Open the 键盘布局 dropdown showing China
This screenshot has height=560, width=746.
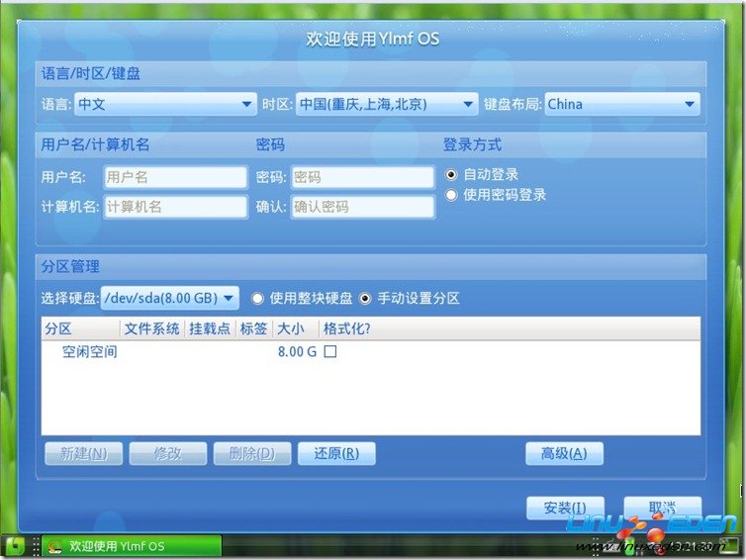[x=621, y=104]
